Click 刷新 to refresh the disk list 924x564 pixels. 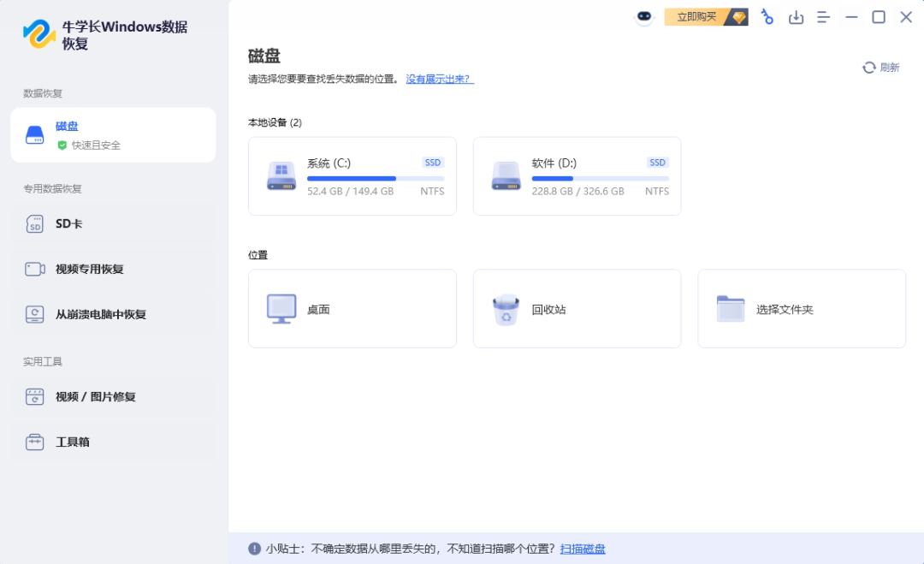click(879, 66)
